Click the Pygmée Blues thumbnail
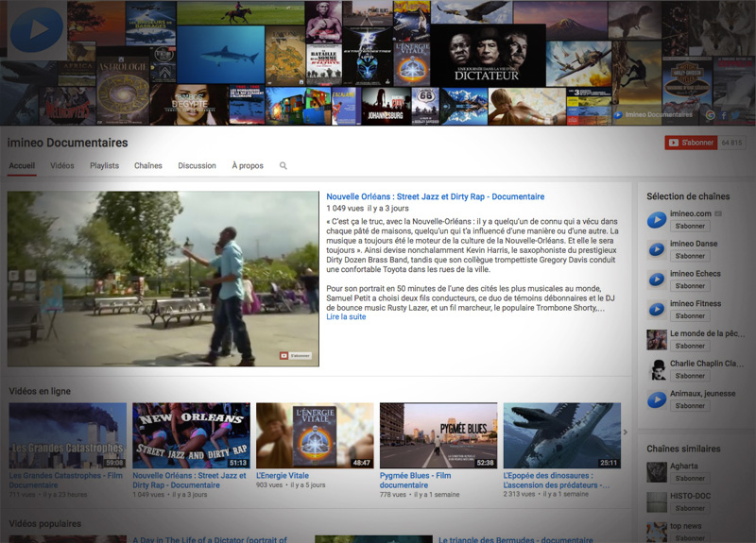This screenshot has height=543, width=756. pos(438,435)
